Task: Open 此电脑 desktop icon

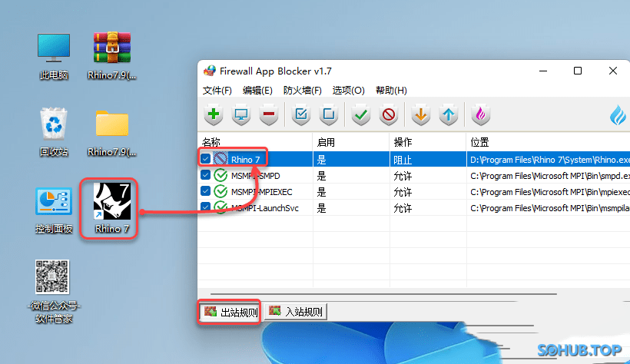Action: coord(54,56)
